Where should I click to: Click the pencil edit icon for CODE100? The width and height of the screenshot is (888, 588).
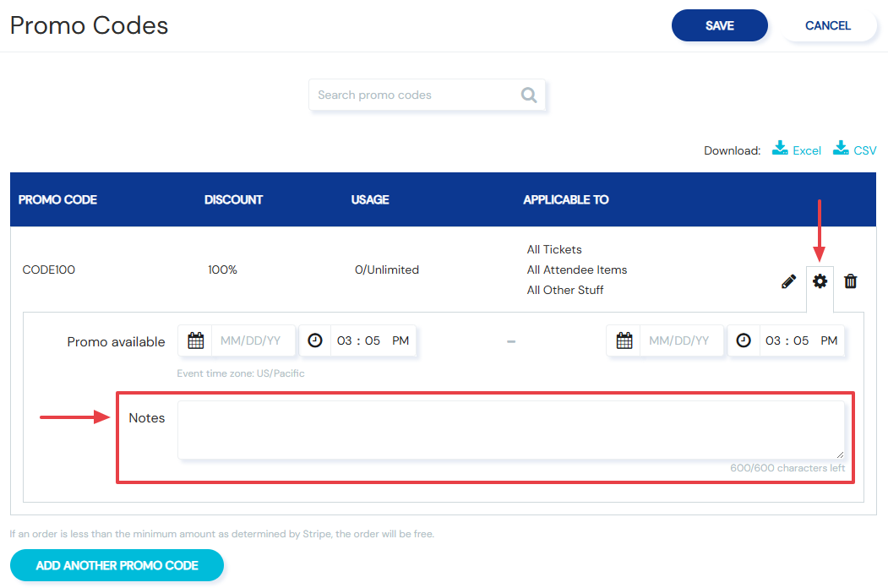(788, 281)
